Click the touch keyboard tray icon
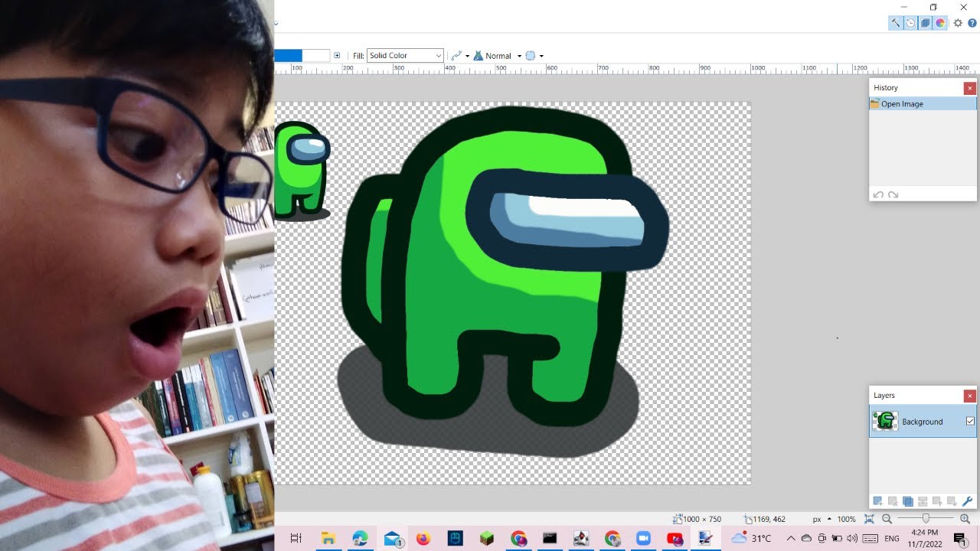This screenshot has height=551, width=980. (x=871, y=539)
